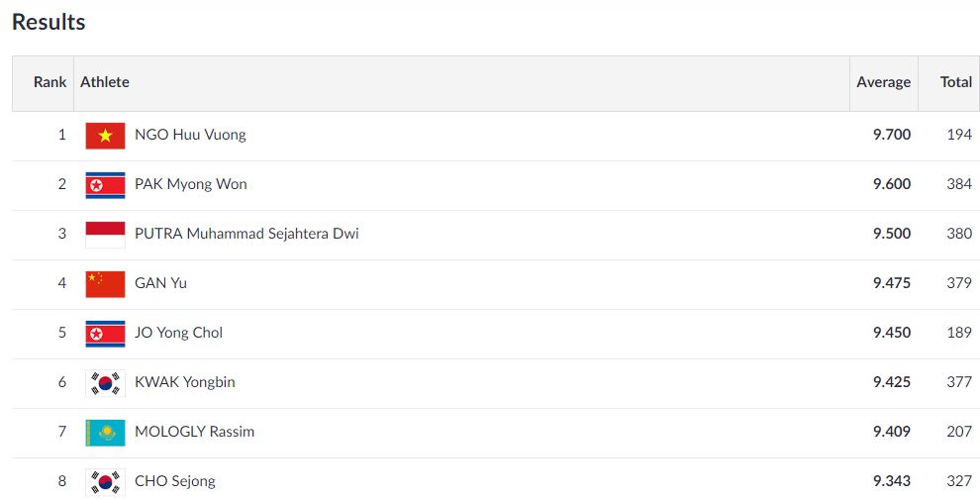Sort by the Average column header

[x=883, y=82]
